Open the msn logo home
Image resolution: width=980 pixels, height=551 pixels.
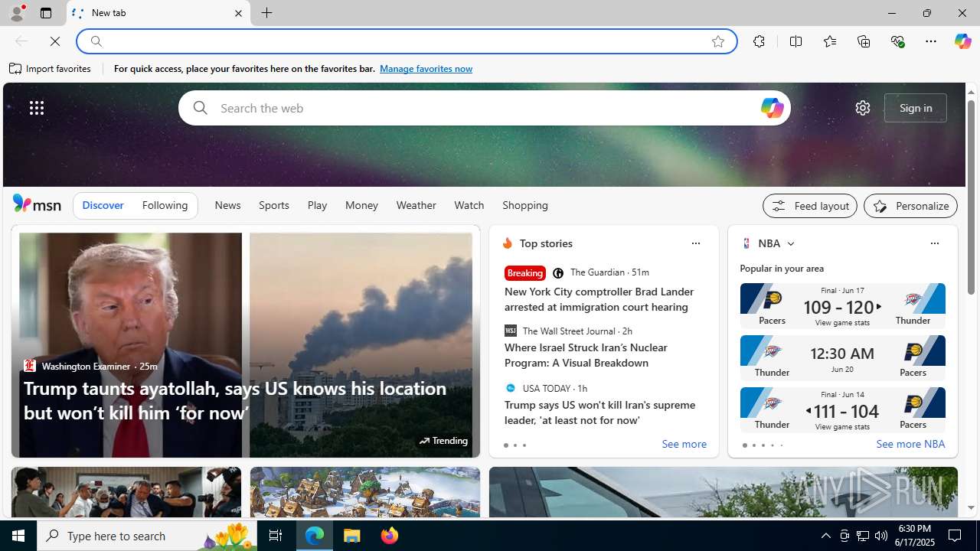pos(37,204)
